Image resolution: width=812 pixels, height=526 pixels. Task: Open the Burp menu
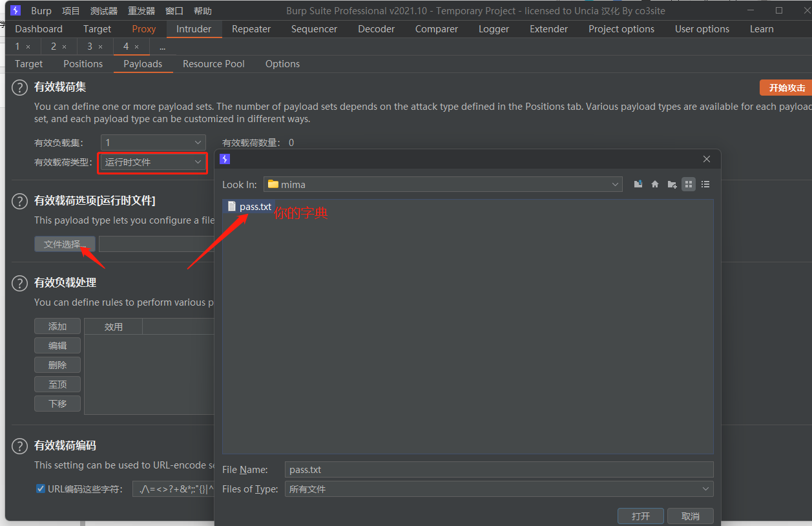[41, 11]
